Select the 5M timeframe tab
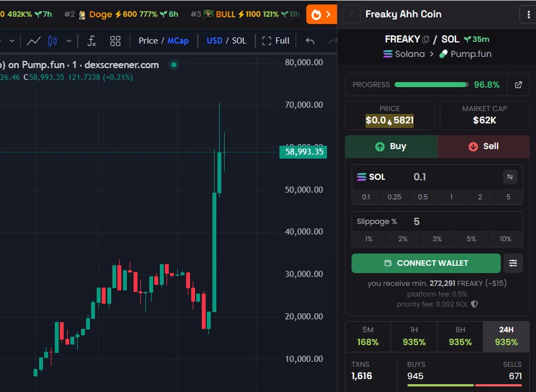The width and height of the screenshot is (536, 392). (x=368, y=336)
